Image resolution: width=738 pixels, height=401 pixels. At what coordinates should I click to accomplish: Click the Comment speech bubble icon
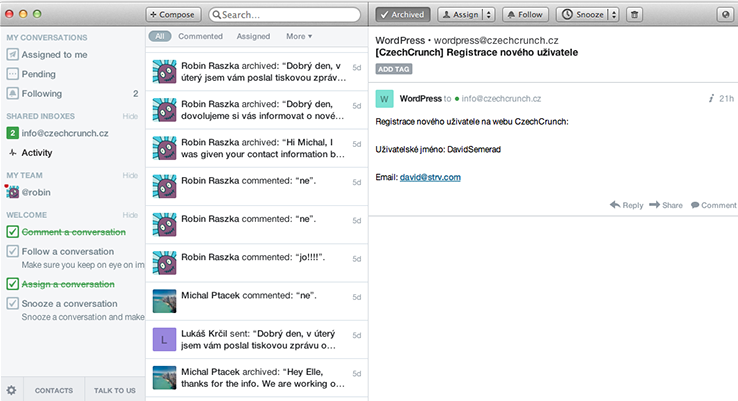(694, 205)
